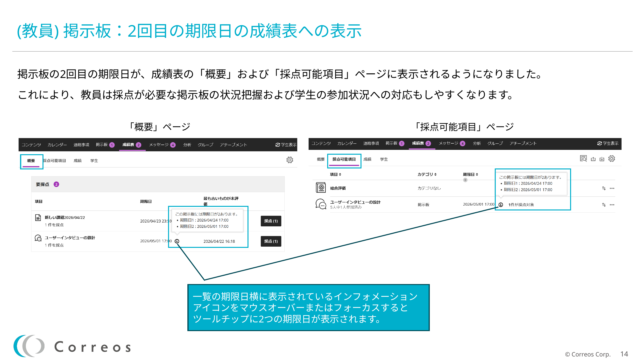Open 成績表 in the left screenshot nav bar
Image resolution: width=644 pixels, height=362 pixels.
[132, 145]
